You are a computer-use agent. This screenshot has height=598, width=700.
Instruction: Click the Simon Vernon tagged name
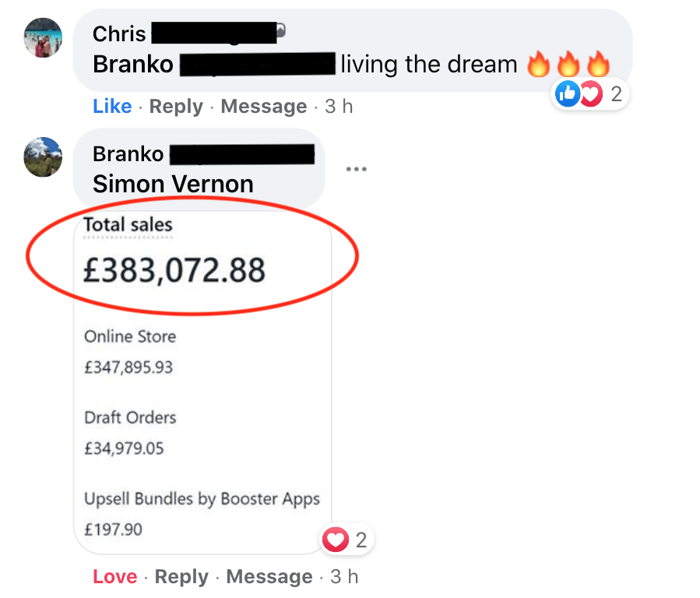pos(173,184)
